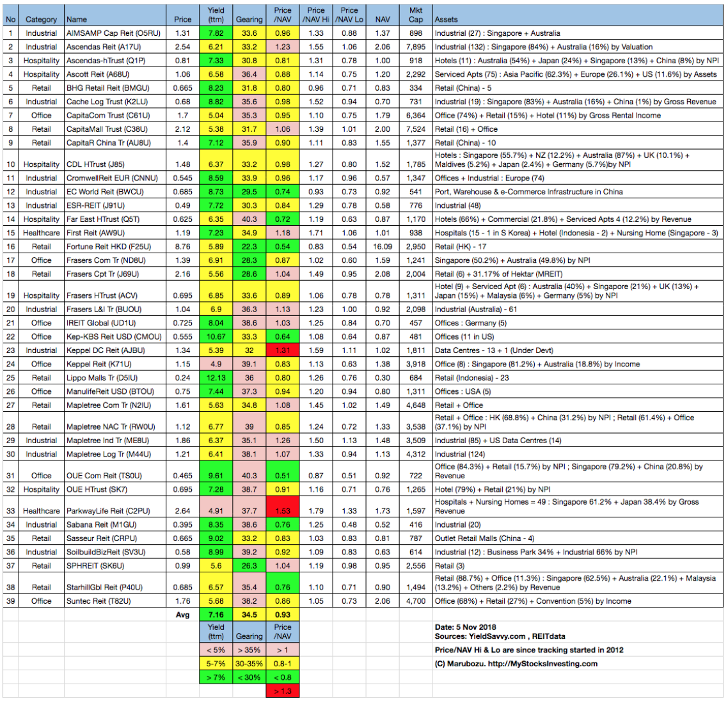The height and width of the screenshot is (706, 728).
Task: Select the Assets column header
Action: pos(578,15)
